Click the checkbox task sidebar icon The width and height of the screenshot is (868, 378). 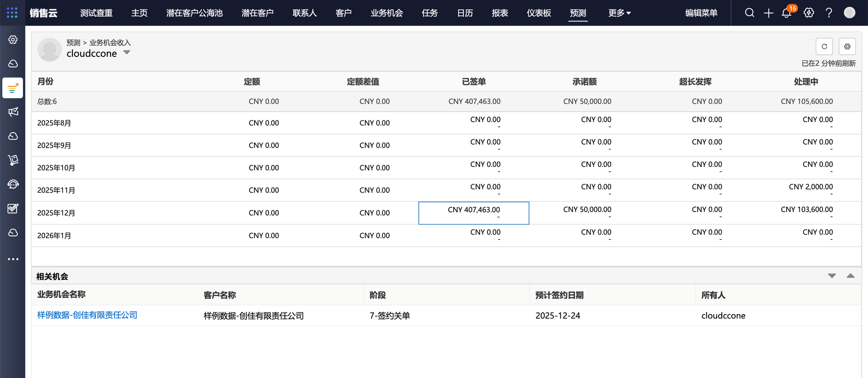pyautogui.click(x=13, y=209)
